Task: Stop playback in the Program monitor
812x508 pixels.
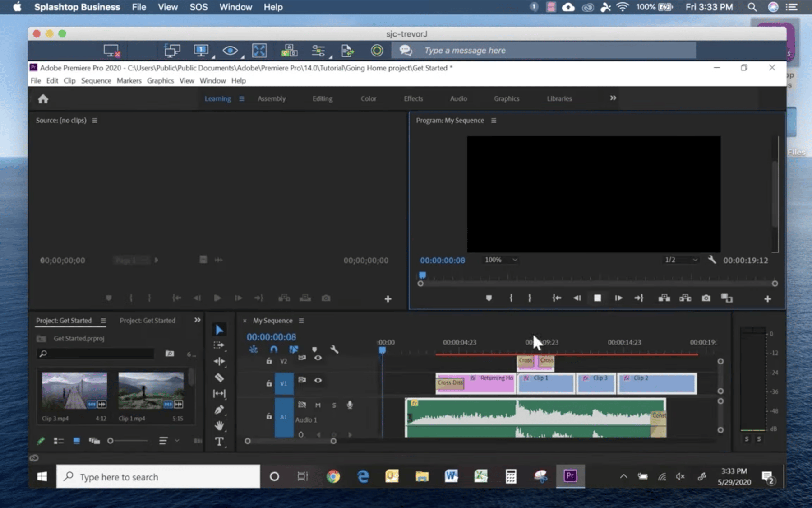Action: (x=597, y=298)
